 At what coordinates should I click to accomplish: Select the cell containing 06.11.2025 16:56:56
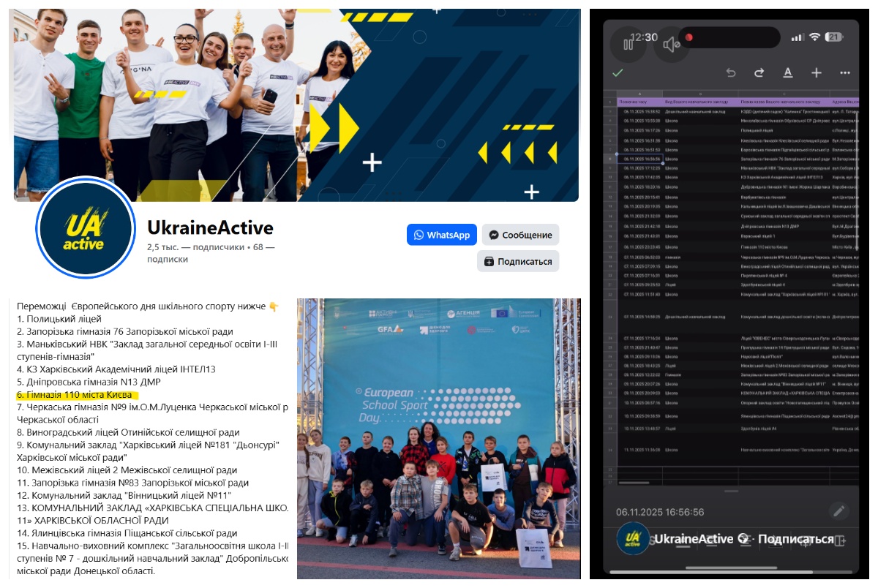click(x=642, y=159)
